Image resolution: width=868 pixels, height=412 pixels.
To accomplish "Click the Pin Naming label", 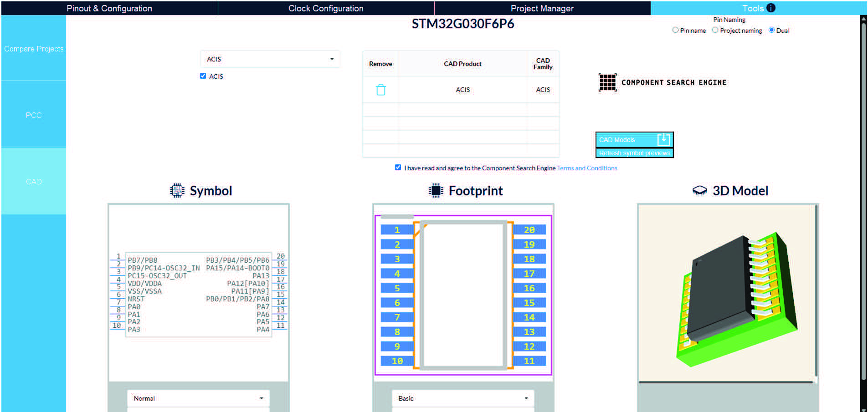I will [729, 20].
